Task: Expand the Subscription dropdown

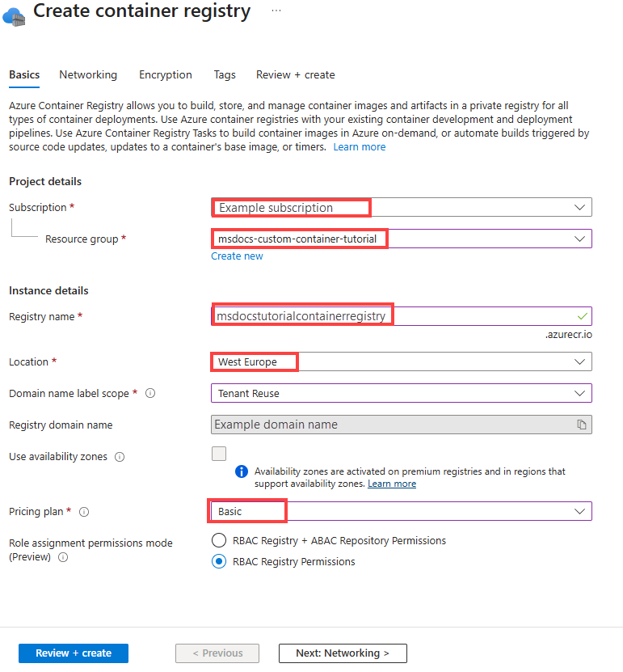Action: click(x=402, y=208)
